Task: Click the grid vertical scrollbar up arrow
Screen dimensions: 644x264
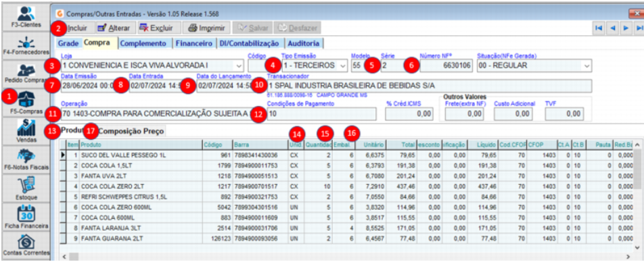Action: click(638, 144)
